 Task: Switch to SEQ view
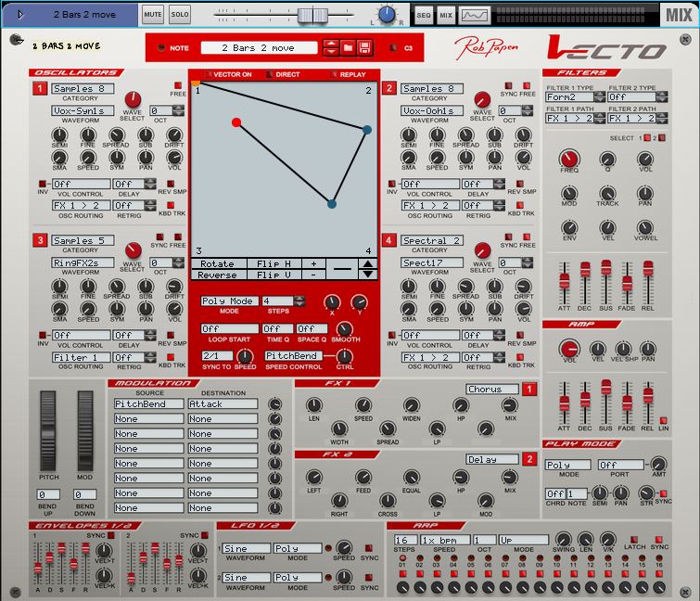pyautogui.click(x=423, y=15)
